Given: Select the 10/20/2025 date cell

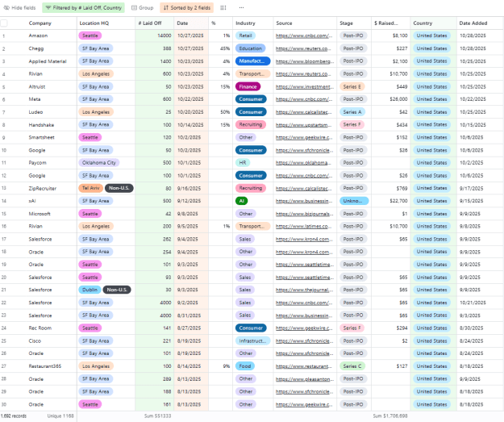Looking at the screenshot, I should pos(191,112).
